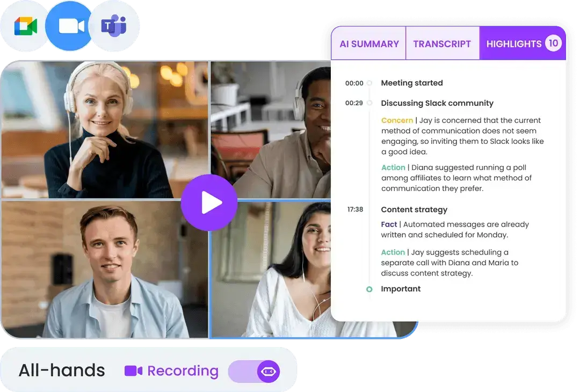Screen dimensions: 580x392
Task: Open the AI Summary tab
Action: pos(369,44)
